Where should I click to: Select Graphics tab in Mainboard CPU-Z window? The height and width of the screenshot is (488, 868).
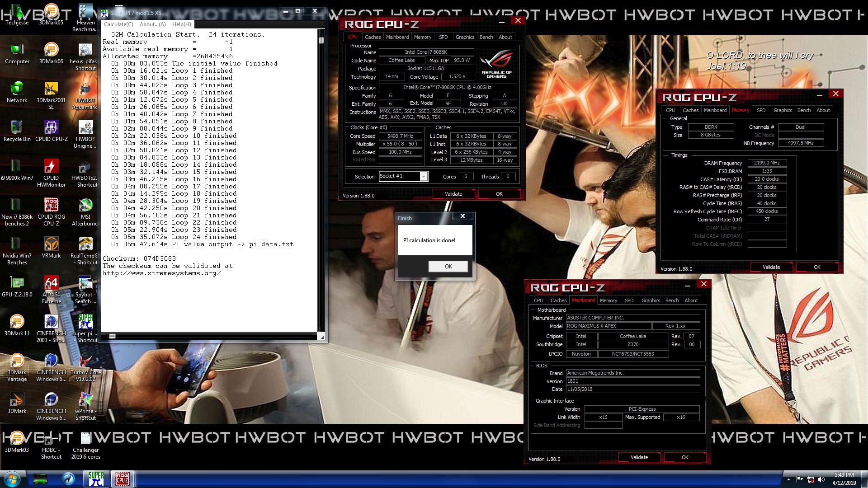click(651, 300)
